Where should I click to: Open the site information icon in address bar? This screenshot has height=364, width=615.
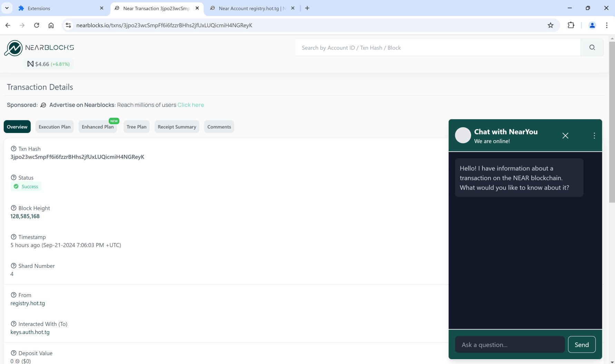[x=68, y=25]
